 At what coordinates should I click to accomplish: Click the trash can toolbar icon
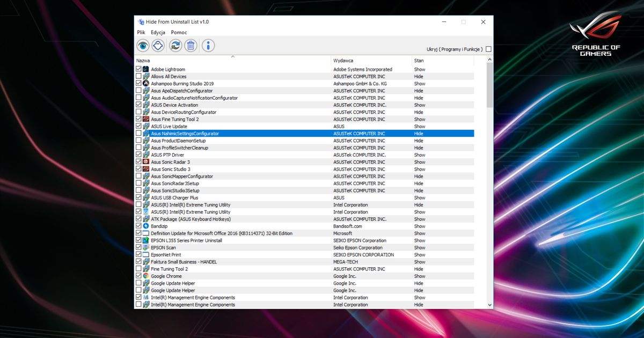(191, 46)
